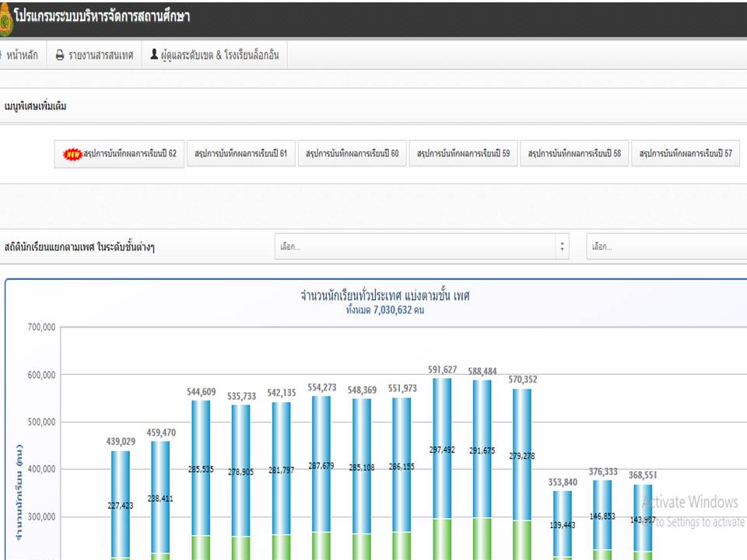
Task: Click the เมนูพิเศษเพิ่มเติม heading
Action: (35, 107)
